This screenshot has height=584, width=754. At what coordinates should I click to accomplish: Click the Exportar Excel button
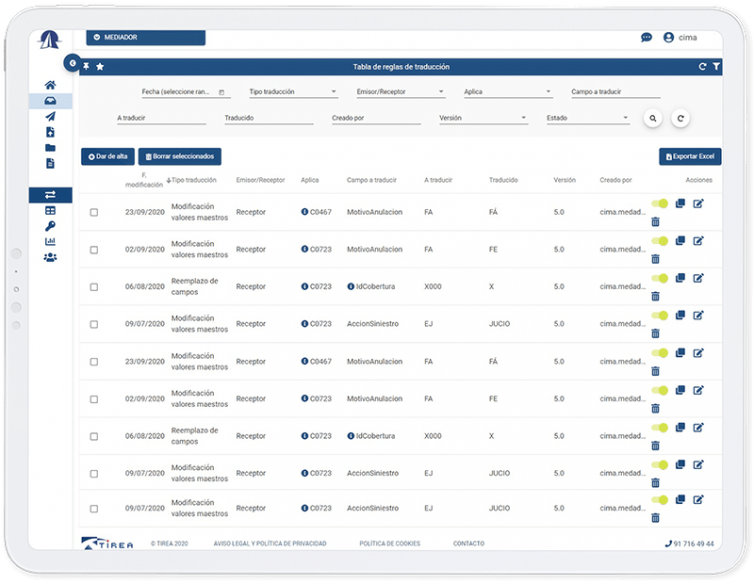coord(690,157)
